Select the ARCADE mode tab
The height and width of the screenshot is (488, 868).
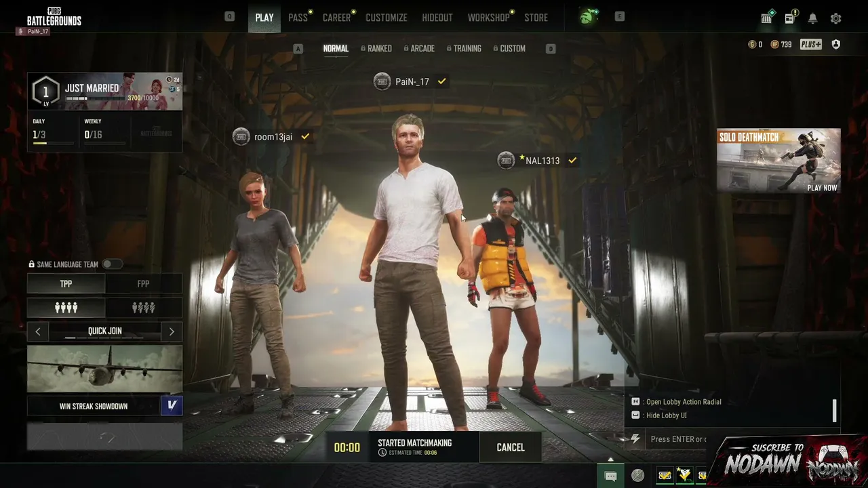point(419,49)
